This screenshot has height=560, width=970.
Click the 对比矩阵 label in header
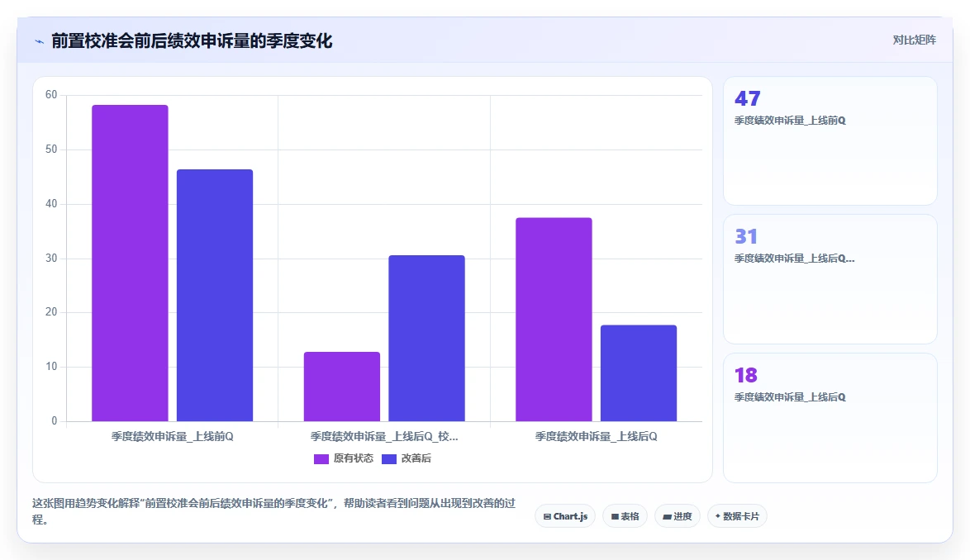click(915, 40)
